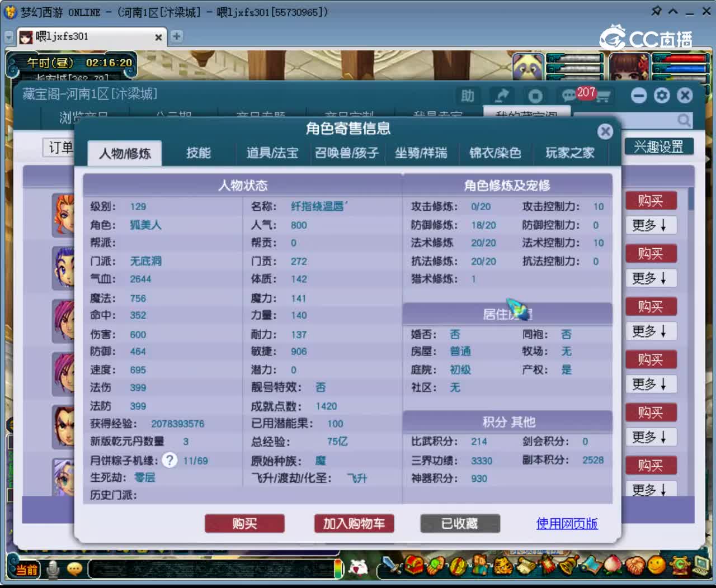Click the 藏宝阁 listing scrollbar
Screen dimensions: 716x588
pyautogui.click(x=691, y=199)
